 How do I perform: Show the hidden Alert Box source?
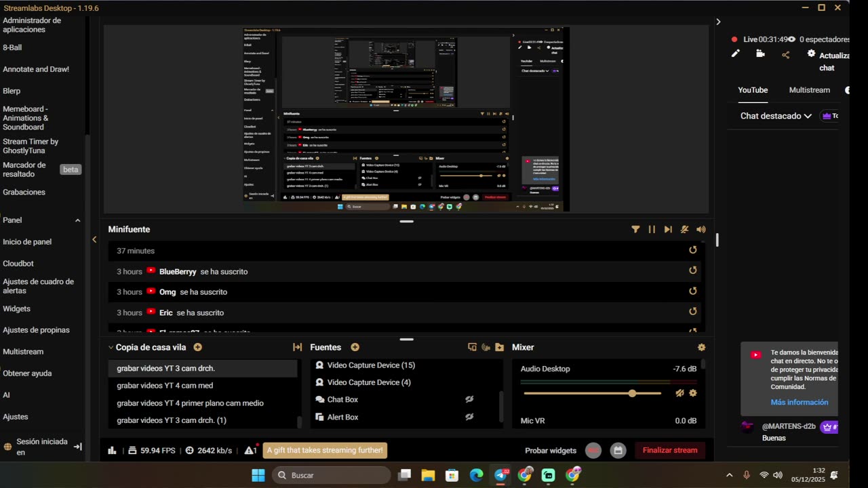pos(469,417)
